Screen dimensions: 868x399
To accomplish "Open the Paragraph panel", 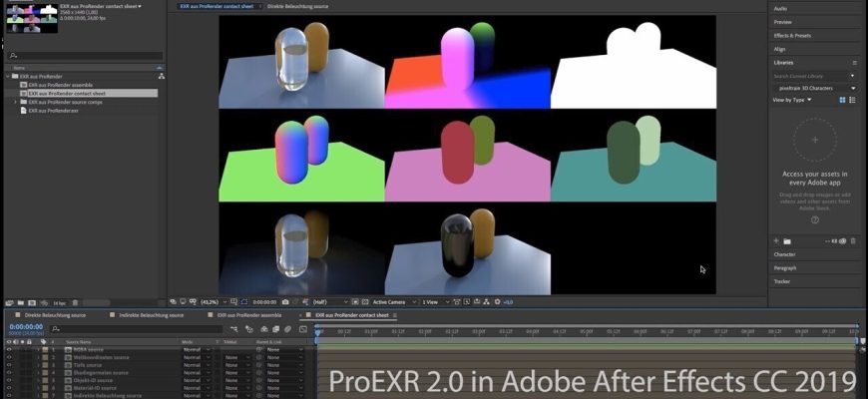I will tap(785, 268).
